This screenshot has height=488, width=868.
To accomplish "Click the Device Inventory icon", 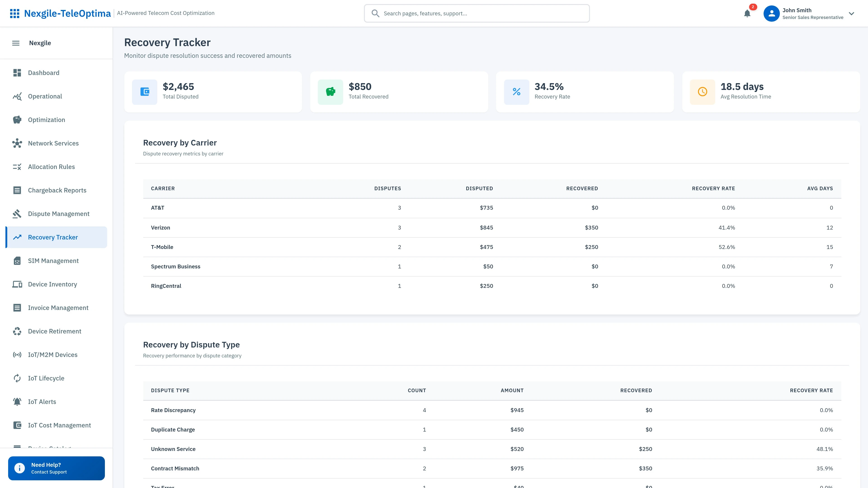I will [17, 284].
